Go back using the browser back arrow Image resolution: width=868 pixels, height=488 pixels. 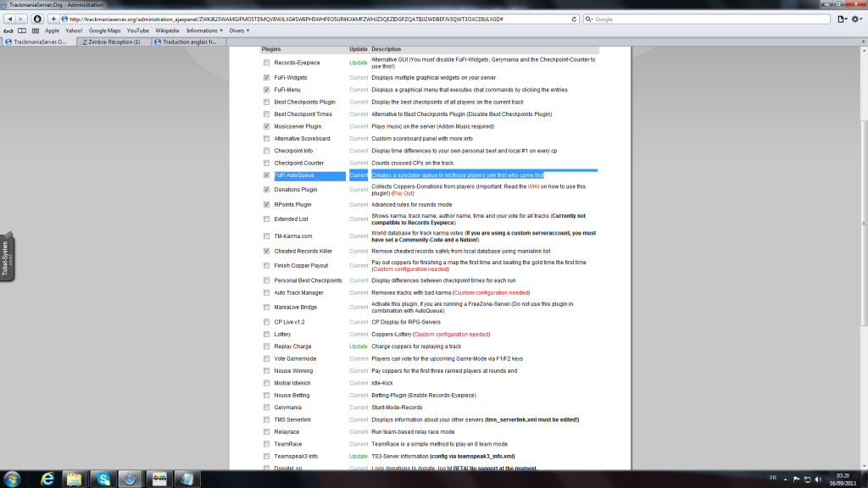click(x=9, y=19)
